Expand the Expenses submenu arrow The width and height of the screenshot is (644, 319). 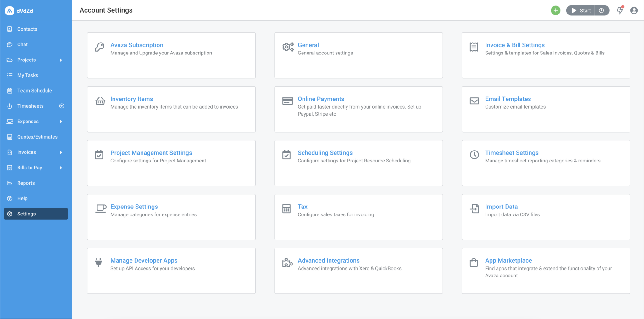(61, 122)
